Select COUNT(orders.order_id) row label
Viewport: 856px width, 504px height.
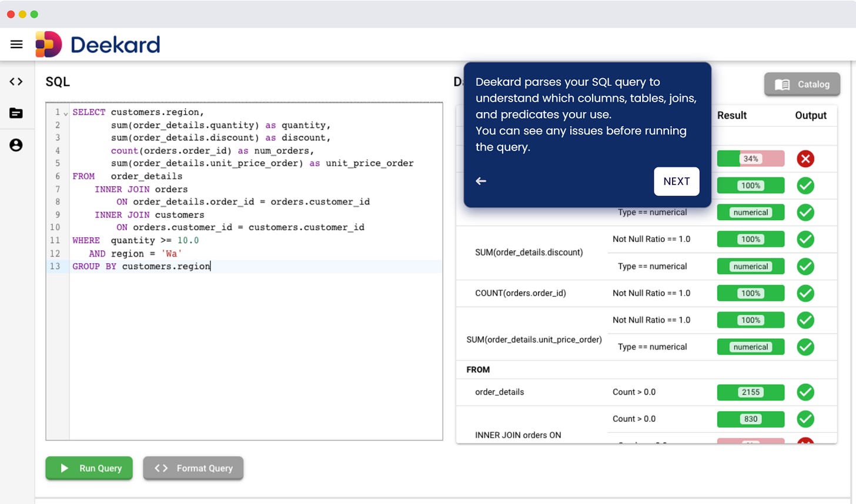point(520,293)
